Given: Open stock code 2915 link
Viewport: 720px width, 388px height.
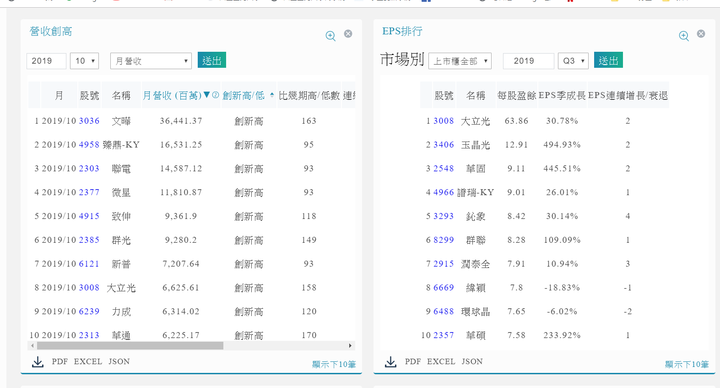Looking at the screenshot, I should pos(444,264).
